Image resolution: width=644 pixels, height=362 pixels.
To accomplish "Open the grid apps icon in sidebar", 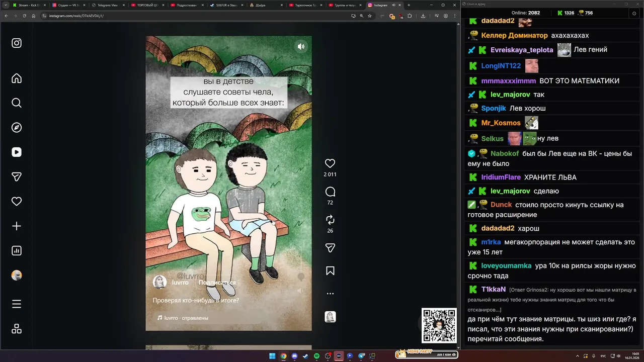I will pyautogui.click(x=17, y=329).
